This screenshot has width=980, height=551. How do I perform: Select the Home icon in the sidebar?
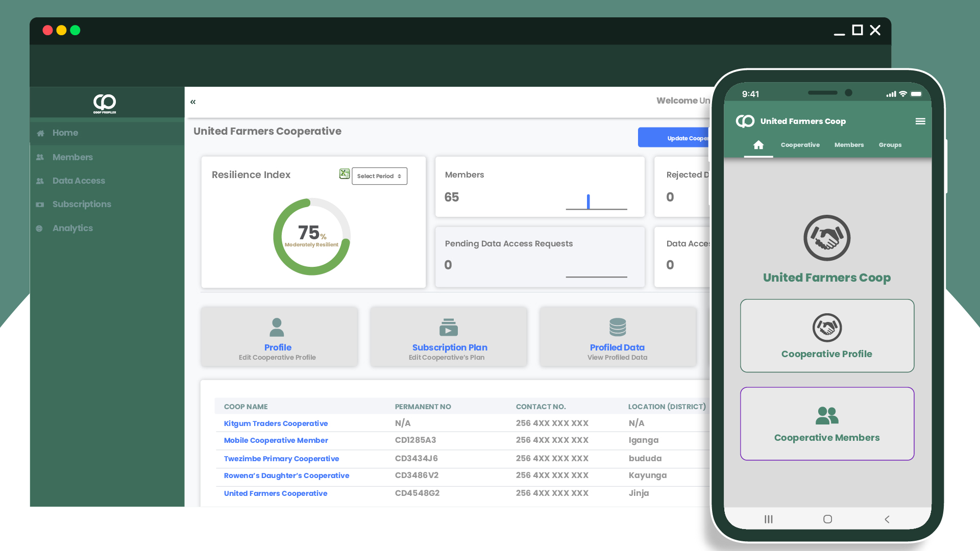tap(40, 133)
